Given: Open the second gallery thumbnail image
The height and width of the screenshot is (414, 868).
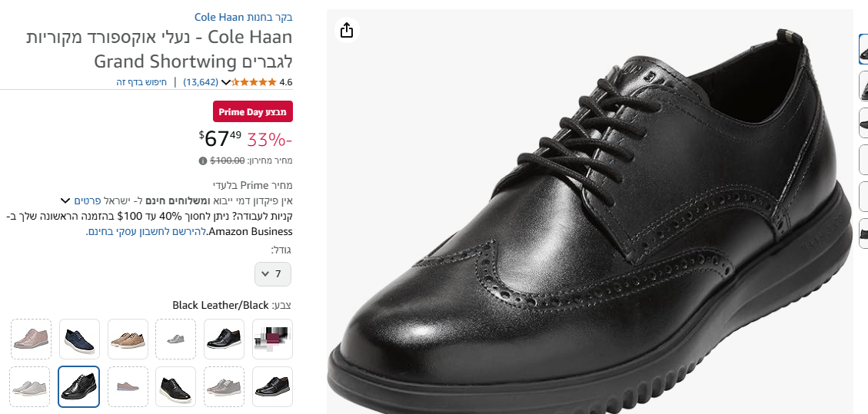Looking at the screenshot, I should 863,86.
